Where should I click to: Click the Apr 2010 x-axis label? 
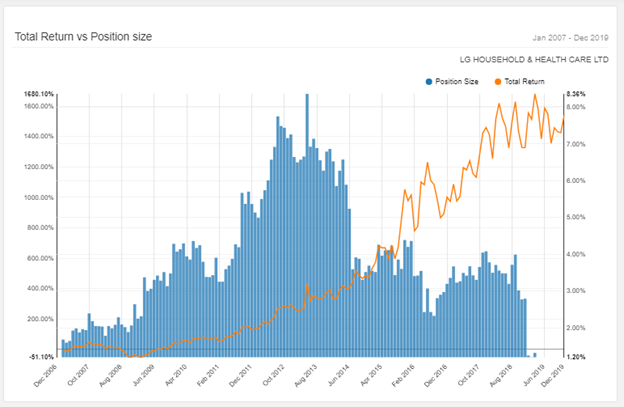(176, 375)
